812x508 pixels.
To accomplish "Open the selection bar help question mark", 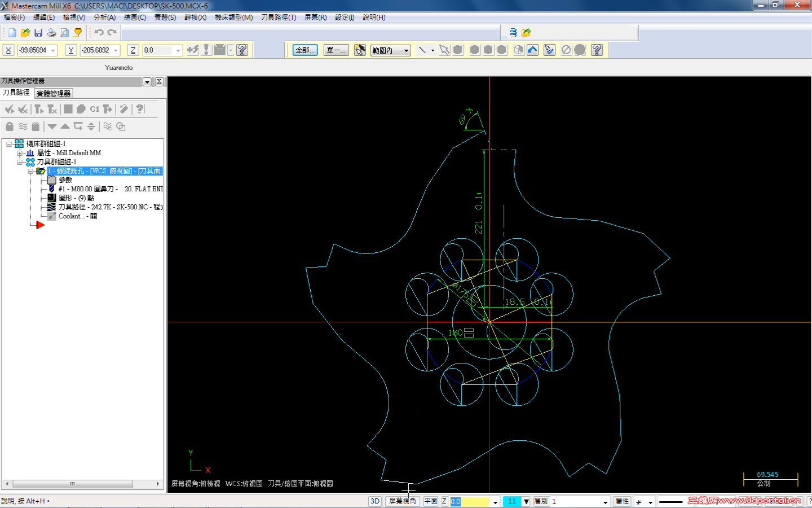I will click(597, 50).
